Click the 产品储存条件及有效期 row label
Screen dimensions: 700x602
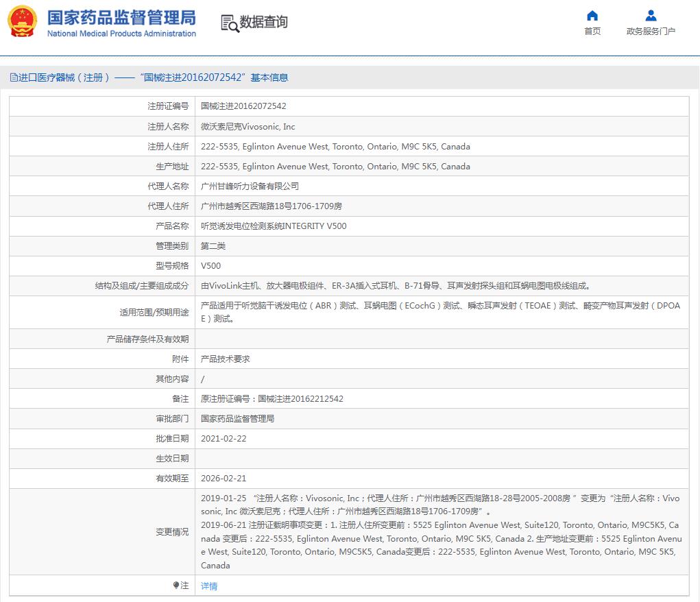click(147, 339)
